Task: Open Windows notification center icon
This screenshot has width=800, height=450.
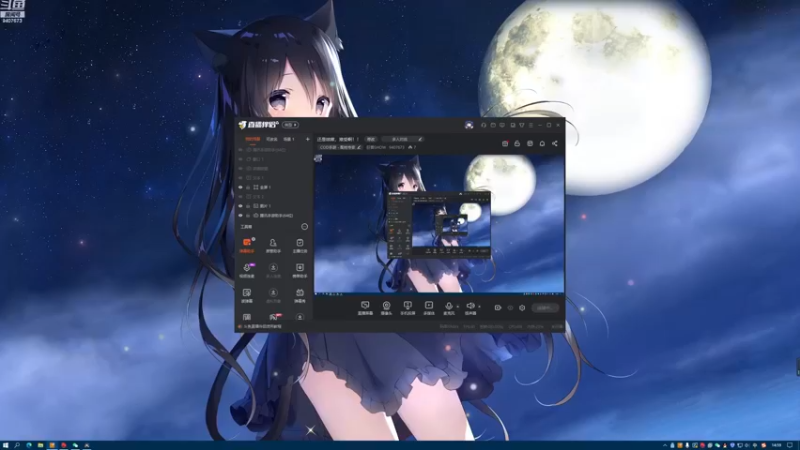Action: 790,445
